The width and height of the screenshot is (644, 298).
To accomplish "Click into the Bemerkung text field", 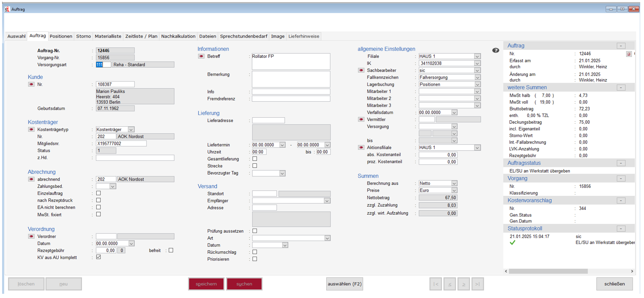I will pyautogui.click(x=291, y=79).
